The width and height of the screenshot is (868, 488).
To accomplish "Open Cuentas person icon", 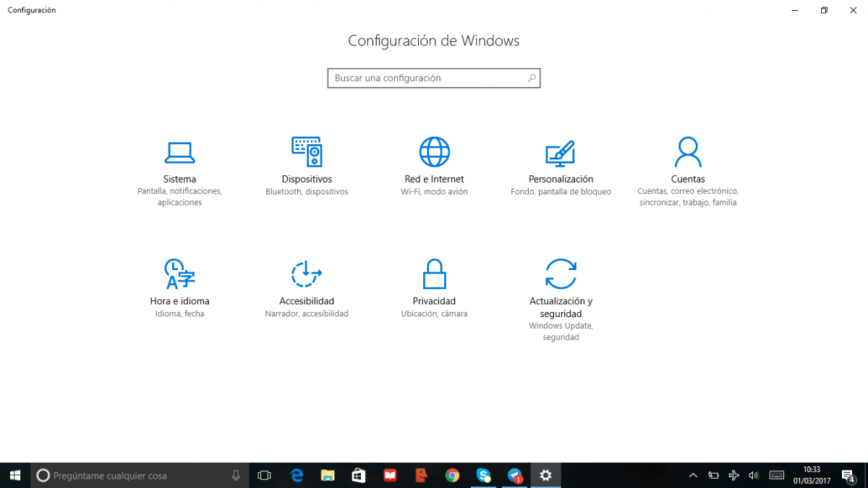I will 688,152.
